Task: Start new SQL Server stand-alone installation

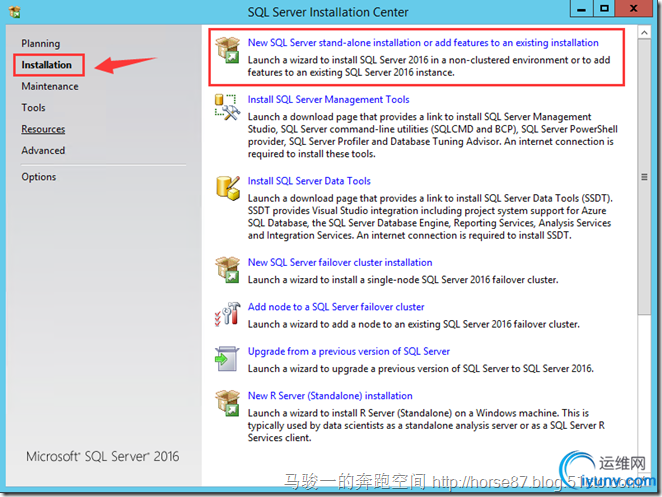Action: 423,43
